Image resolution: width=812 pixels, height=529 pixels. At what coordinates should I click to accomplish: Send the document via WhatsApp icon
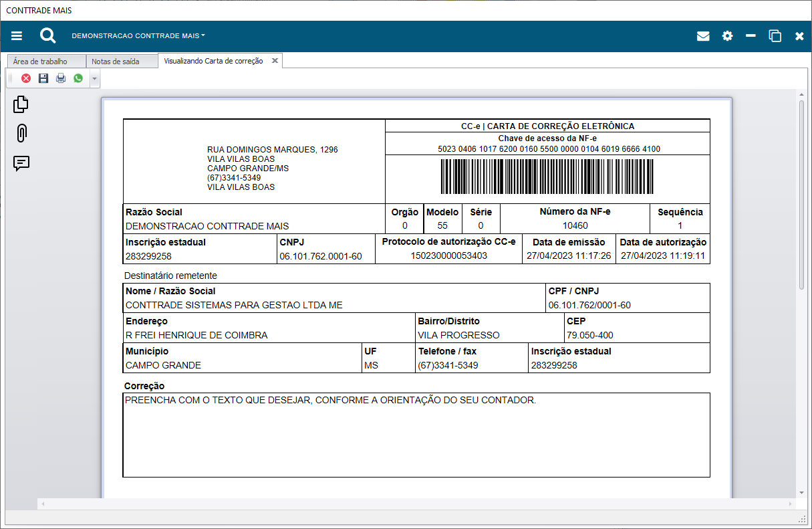(x=78, y=78)
